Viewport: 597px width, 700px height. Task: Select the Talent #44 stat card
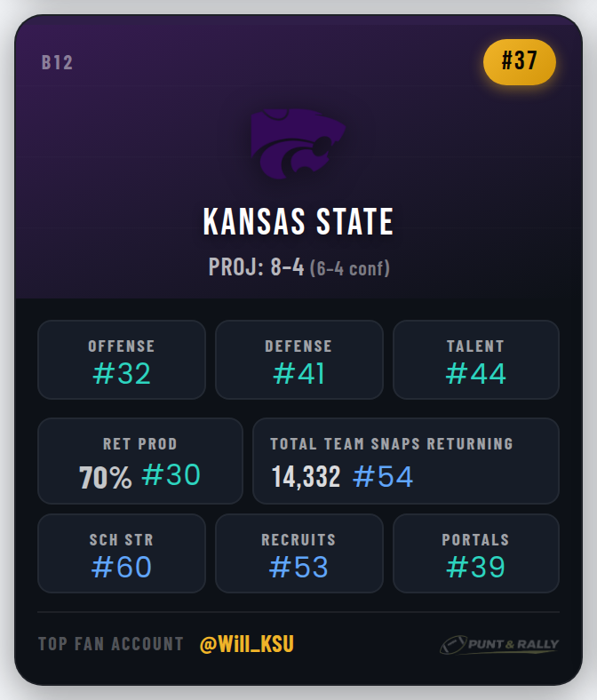tap(475, 360)
